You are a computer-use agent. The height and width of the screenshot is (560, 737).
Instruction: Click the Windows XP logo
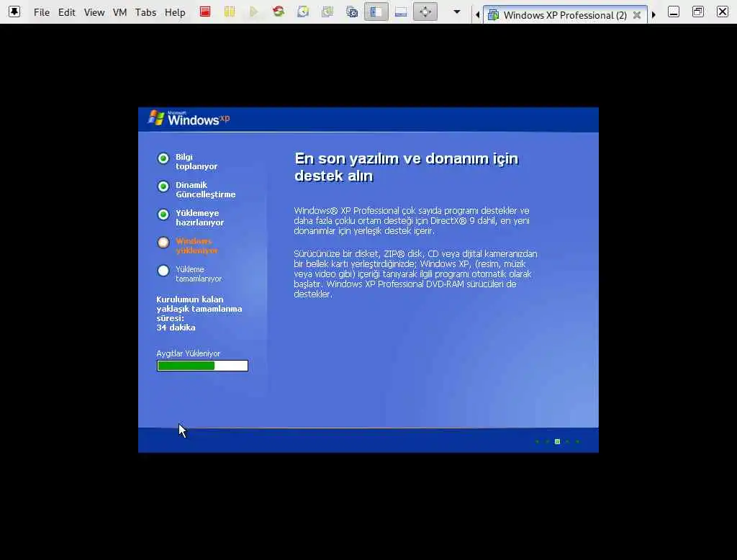[189, 119]
